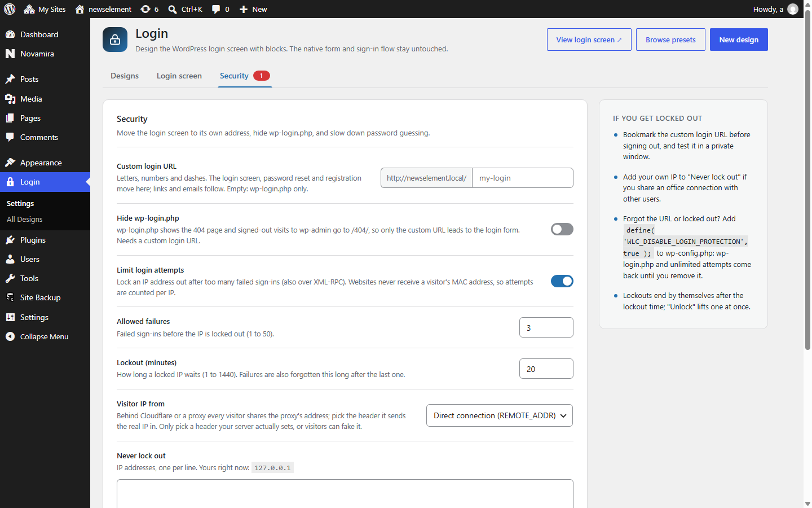Click the user avatar beside Howdy
Screen dimensions: 812x508
793,9
